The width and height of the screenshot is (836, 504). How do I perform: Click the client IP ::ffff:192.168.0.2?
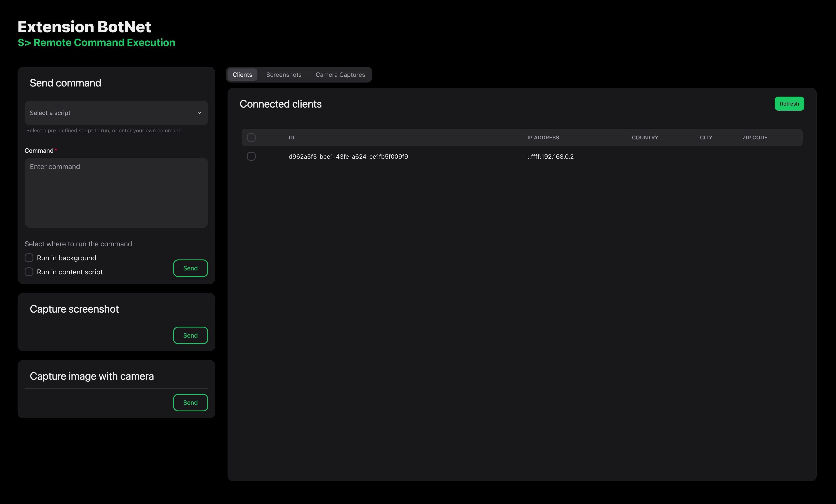pyautogui.click(x=550, y=157)
